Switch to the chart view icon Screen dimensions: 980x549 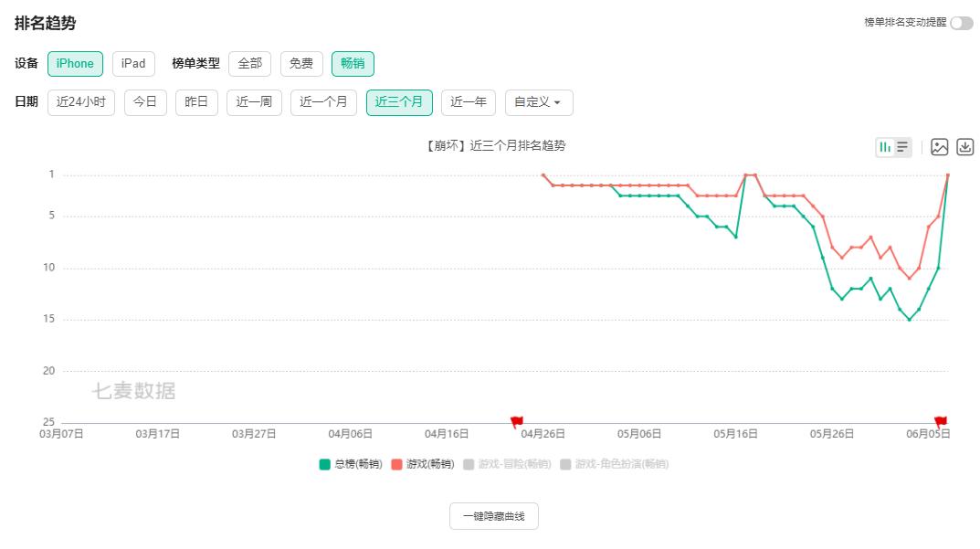coord(884,147)
